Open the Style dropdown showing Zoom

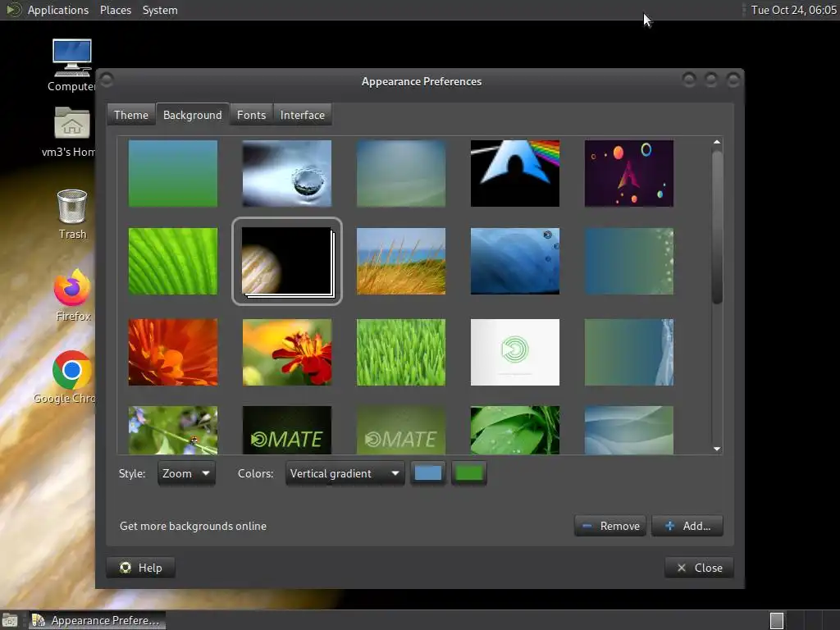pos(186,473)
